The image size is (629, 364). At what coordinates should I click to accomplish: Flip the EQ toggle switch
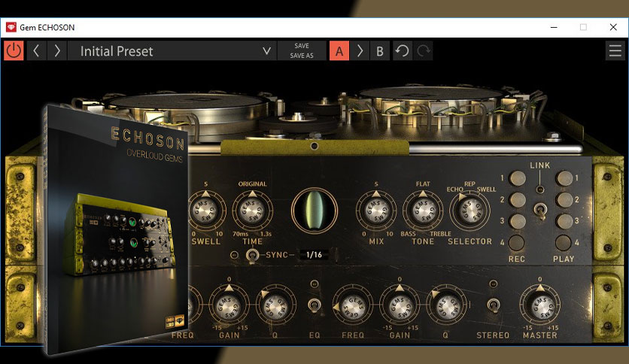(x=314, y=305)
